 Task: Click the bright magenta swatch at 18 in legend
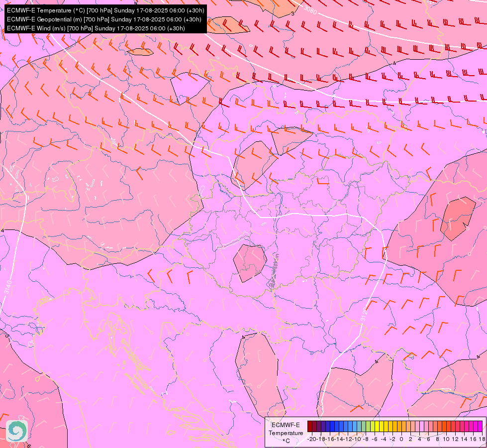tap(480, 426)
